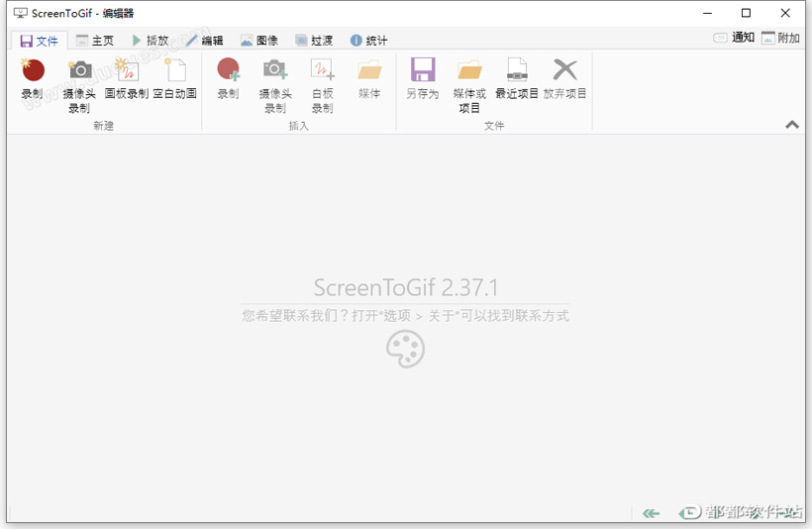Open the 编辑 ribbon tab

[x=205, y=41]
